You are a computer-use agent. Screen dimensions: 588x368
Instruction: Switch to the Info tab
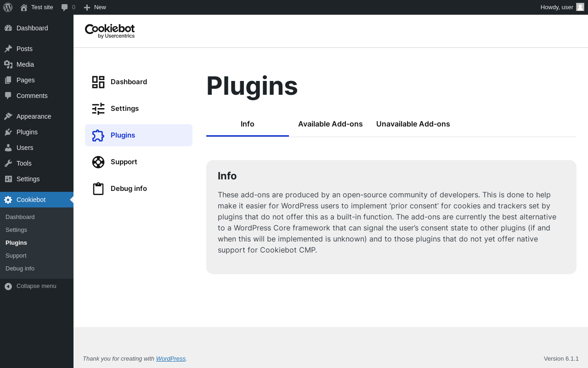(x=248, y=124)
